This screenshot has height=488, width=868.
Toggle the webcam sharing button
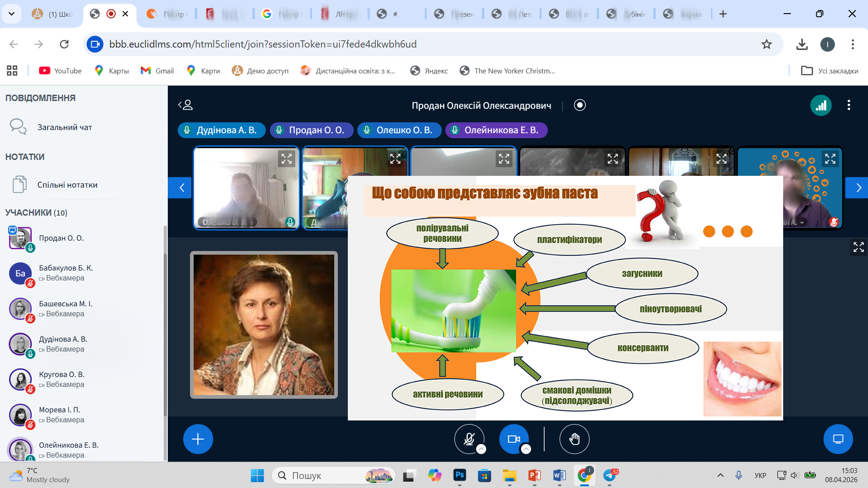513,438
